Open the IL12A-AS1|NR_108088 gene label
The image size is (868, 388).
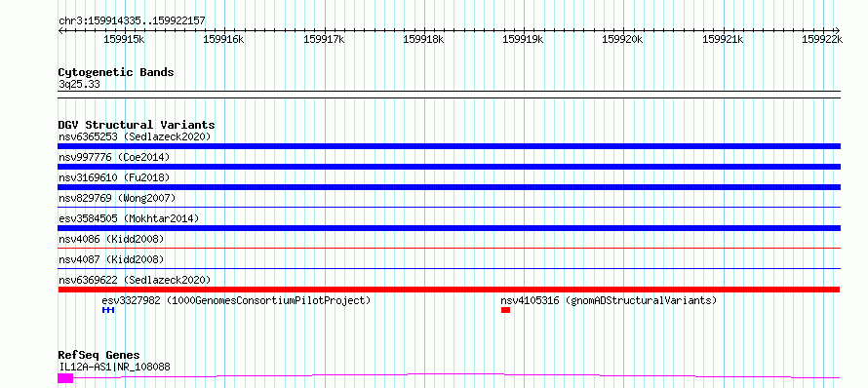114,367
